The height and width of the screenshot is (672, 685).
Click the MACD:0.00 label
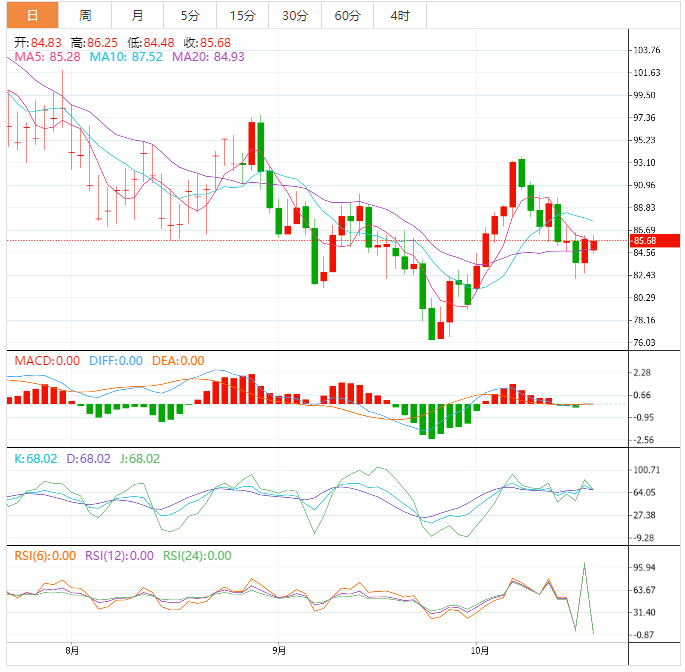(47, 361)
